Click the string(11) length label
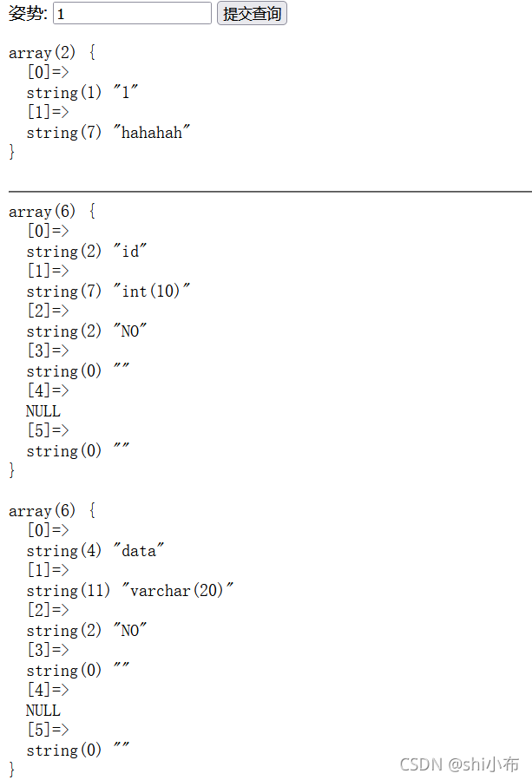 coord(69,590)
